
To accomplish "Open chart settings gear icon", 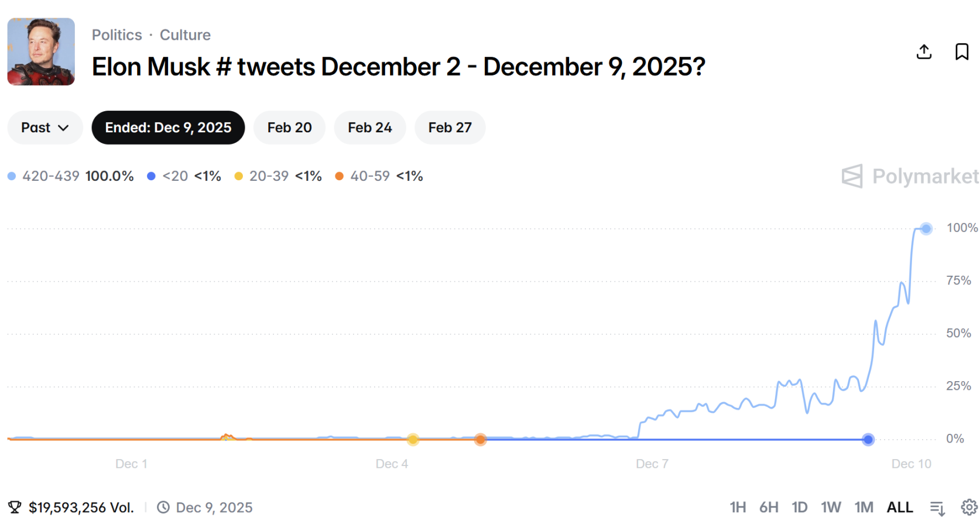I will 969,507.
